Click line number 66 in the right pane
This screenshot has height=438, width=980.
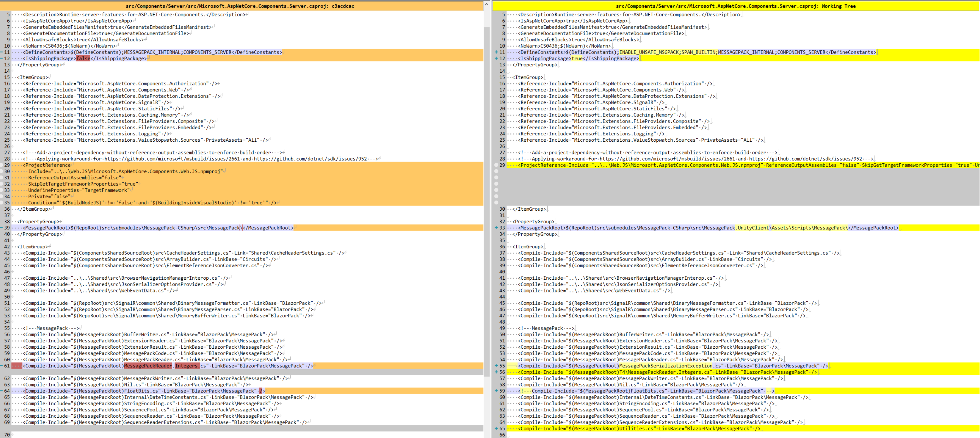pyautogui.click(x=502, y=435)
